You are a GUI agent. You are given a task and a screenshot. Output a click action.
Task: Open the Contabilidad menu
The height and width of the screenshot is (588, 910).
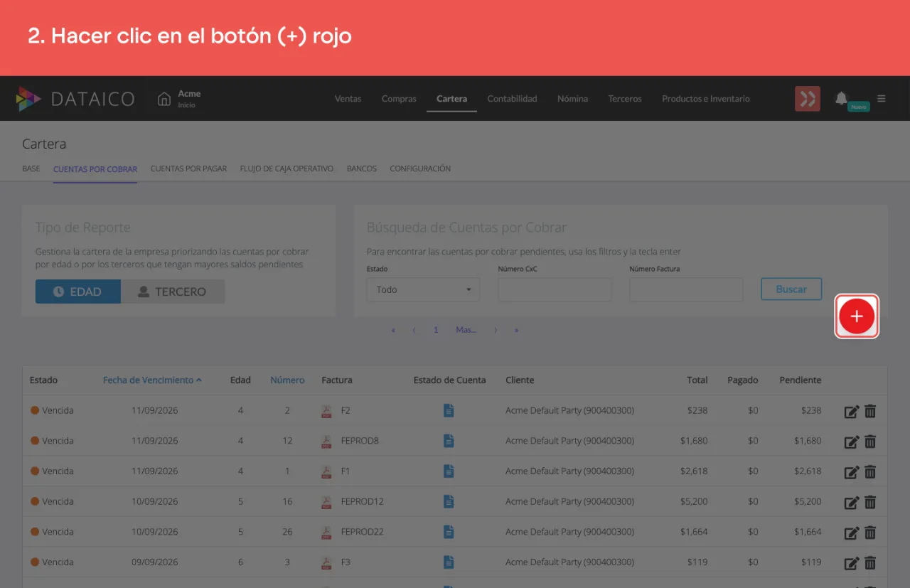[512, 99]
